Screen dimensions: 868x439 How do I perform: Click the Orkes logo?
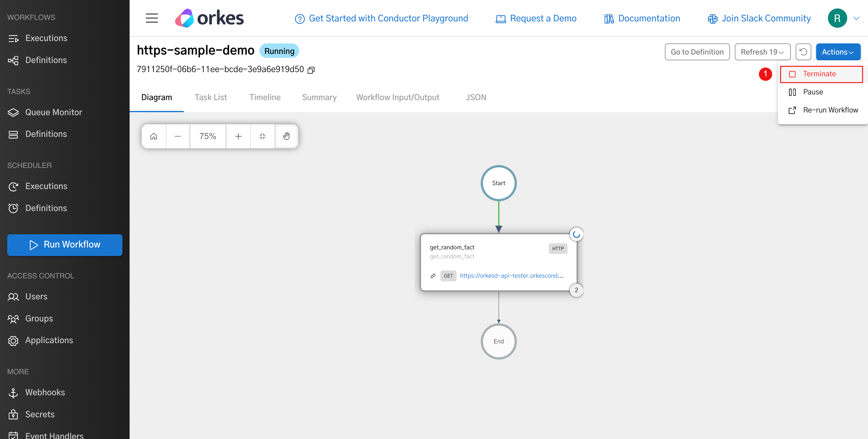(x=209, y=17)
